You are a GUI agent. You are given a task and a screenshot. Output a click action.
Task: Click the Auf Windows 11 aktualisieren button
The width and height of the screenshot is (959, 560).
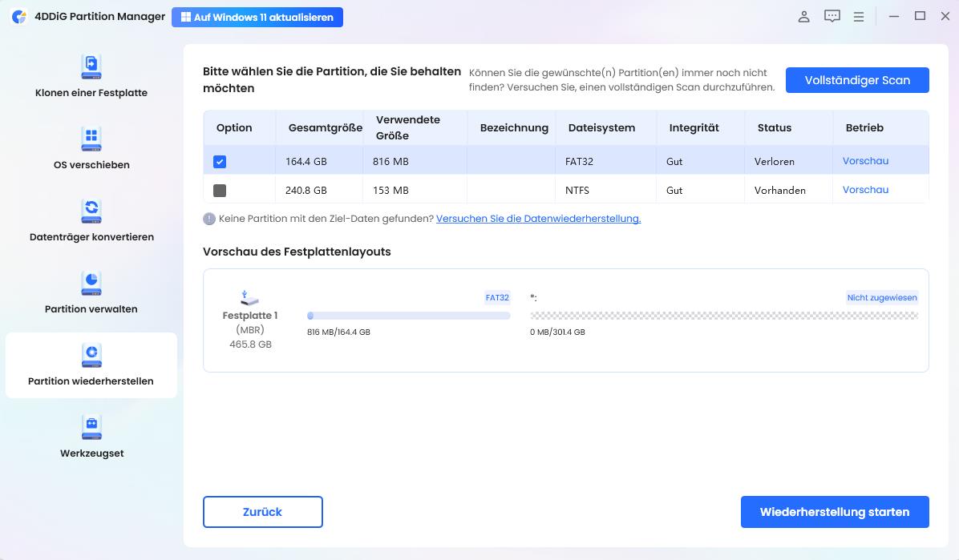[x=257, y=17]
